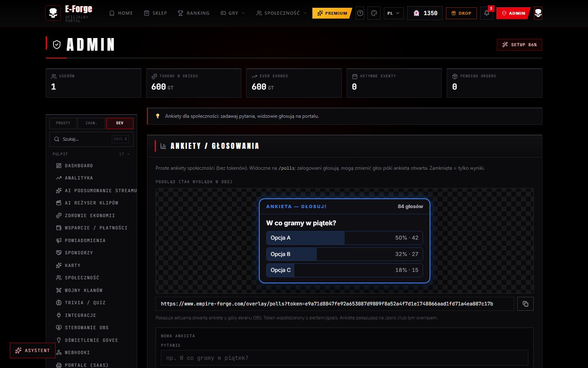Click the E-Forge skull logo
Viewport: 588px width, 368px height.
click(x=53, y=13)
